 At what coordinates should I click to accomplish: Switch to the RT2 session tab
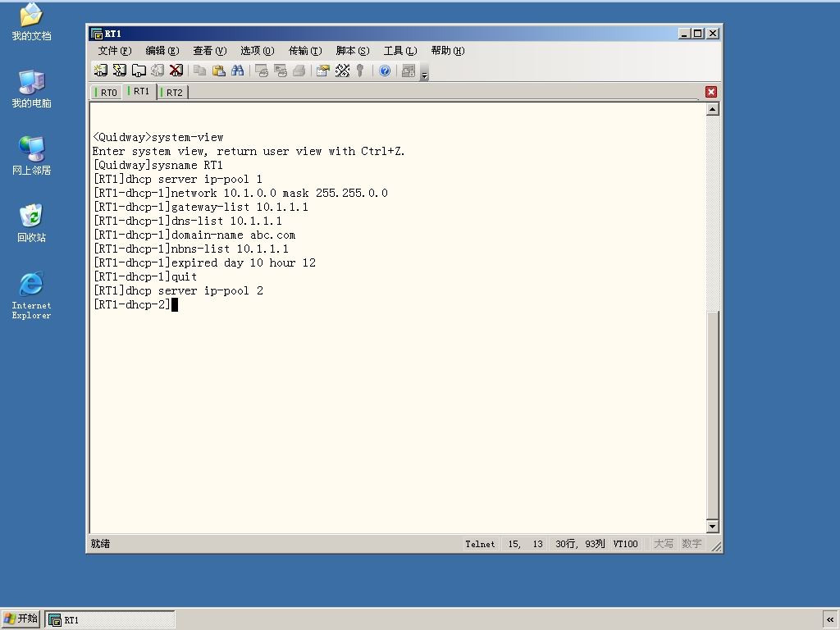pos(172,93)
